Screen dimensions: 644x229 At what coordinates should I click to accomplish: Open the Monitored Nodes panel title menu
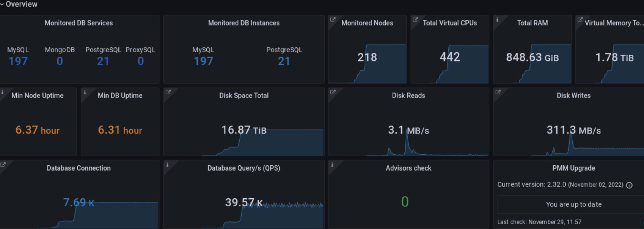click(367, 23)
